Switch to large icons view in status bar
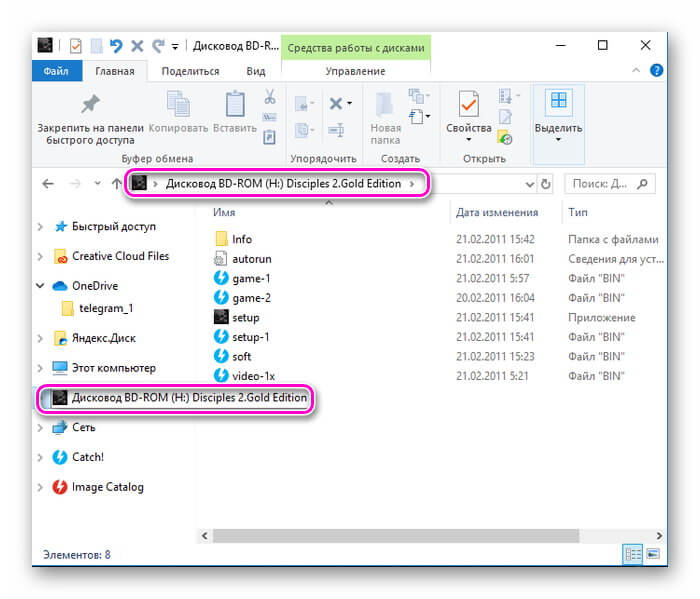 (653, 554)
